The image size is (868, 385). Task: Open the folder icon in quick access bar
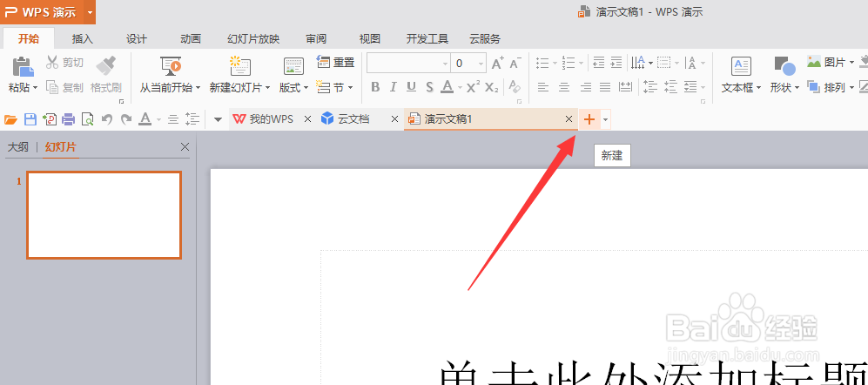tap(10, 119)
